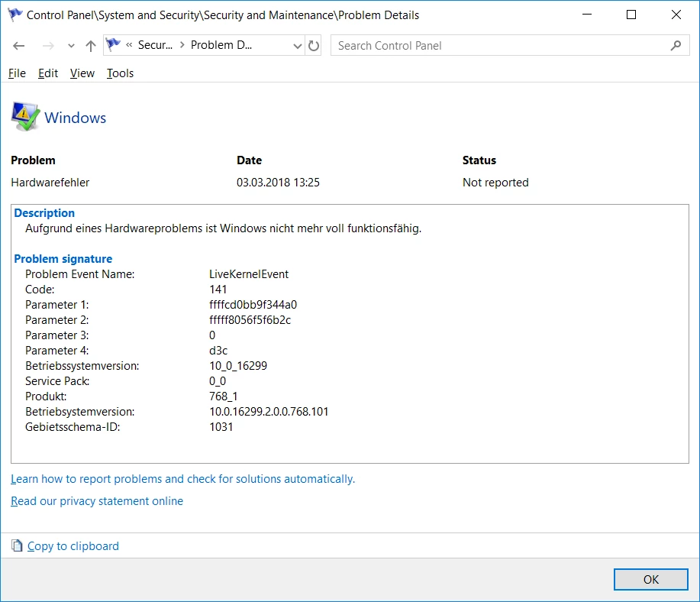Select the Not reported status text
This screenshot has height=602, width=700.
[x=495, y=183]
